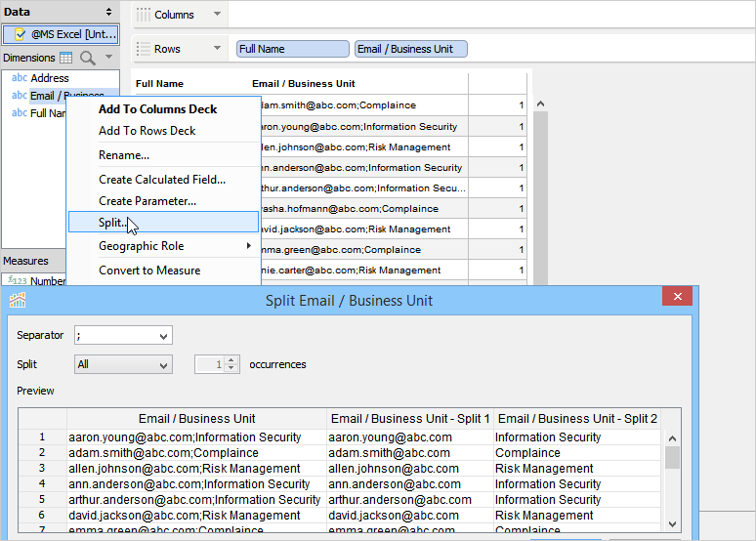756x541 pixels.
Task: Click the data source icon for @MS Excel
Action: pyautogui.click(x=20, y=34)
